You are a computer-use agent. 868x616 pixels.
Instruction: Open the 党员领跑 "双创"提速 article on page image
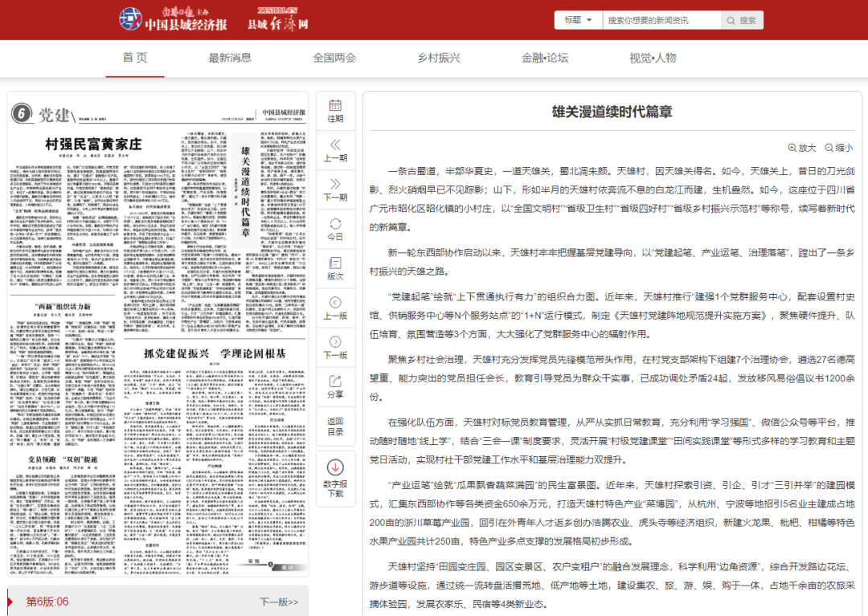[63, 459]
